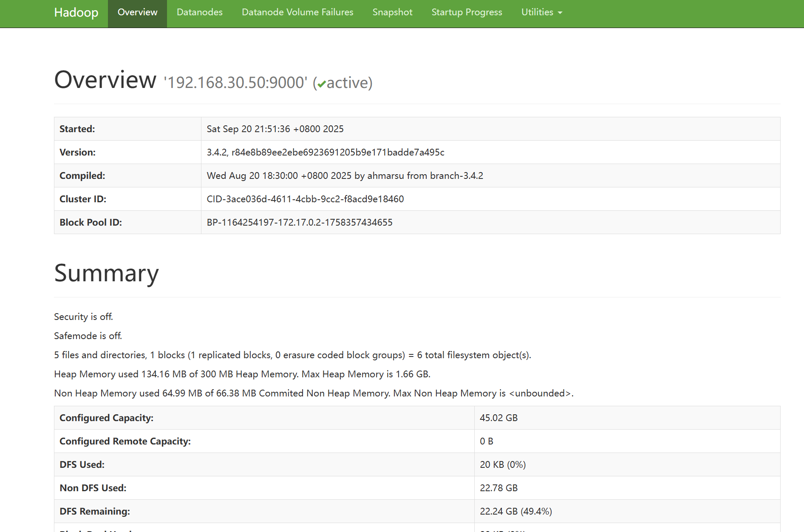
Task: Click the 'Security is off' status text
Action: tap(83, 317)
